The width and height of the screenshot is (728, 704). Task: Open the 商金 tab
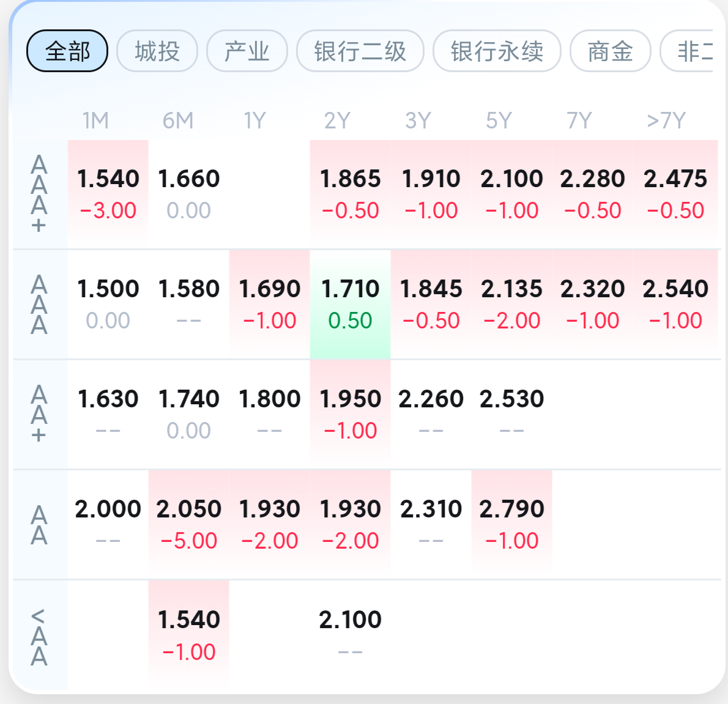tap(610, 51)
